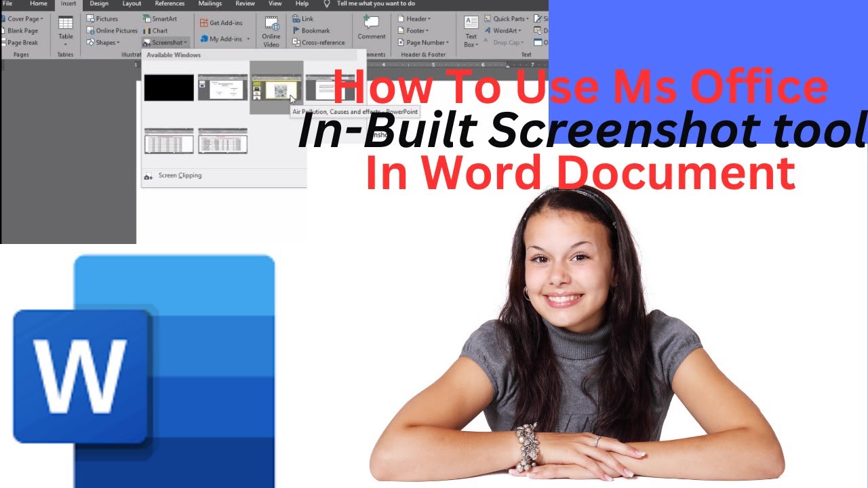
Task: Insert a SmartArt graphic
Action: tap(159, 19)
